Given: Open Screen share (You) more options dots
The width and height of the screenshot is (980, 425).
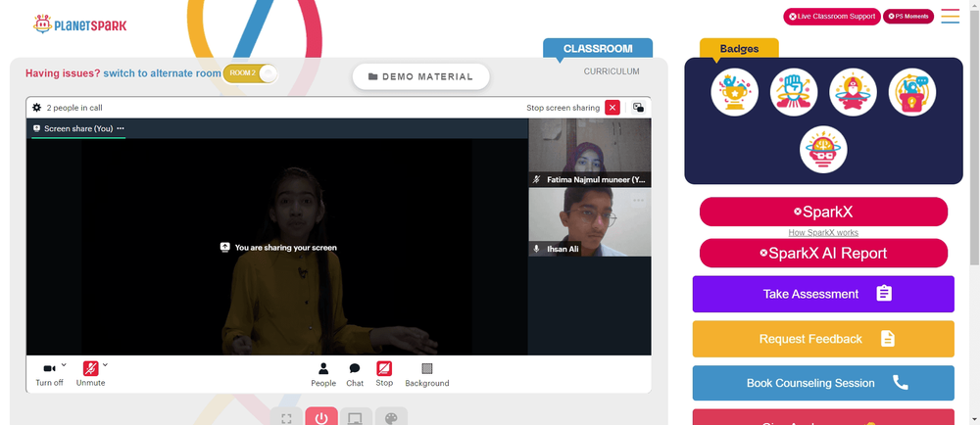Looking at the screenshot, I should click(x=120, y=128).
